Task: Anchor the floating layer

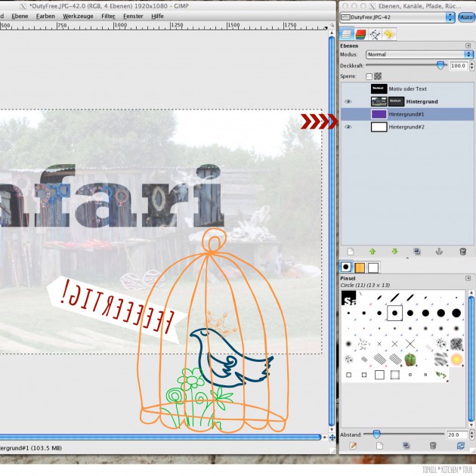Action: 439,252
